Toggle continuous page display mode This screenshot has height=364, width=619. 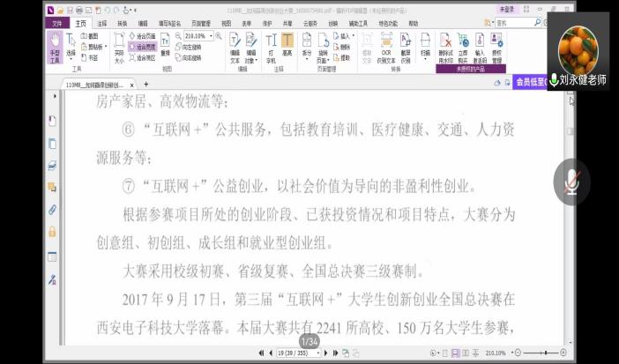[455, 353]
